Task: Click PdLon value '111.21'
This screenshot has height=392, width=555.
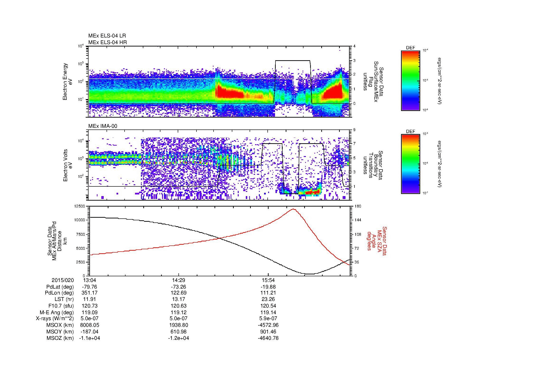Action: pos(268,293)
